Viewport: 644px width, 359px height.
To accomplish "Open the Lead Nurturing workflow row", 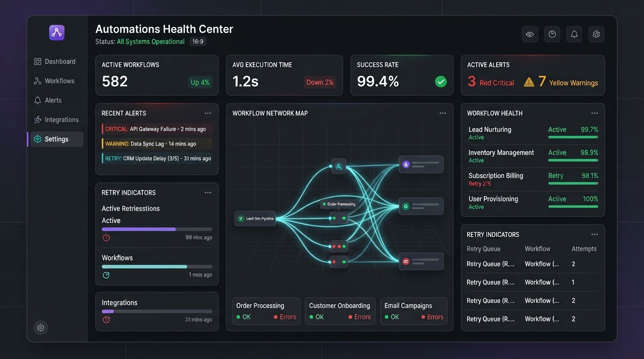I will click(533, 133).
